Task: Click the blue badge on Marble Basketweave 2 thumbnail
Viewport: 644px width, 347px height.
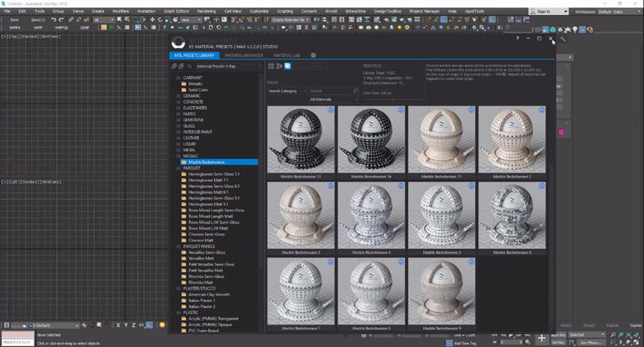Action: pos(541,110)
